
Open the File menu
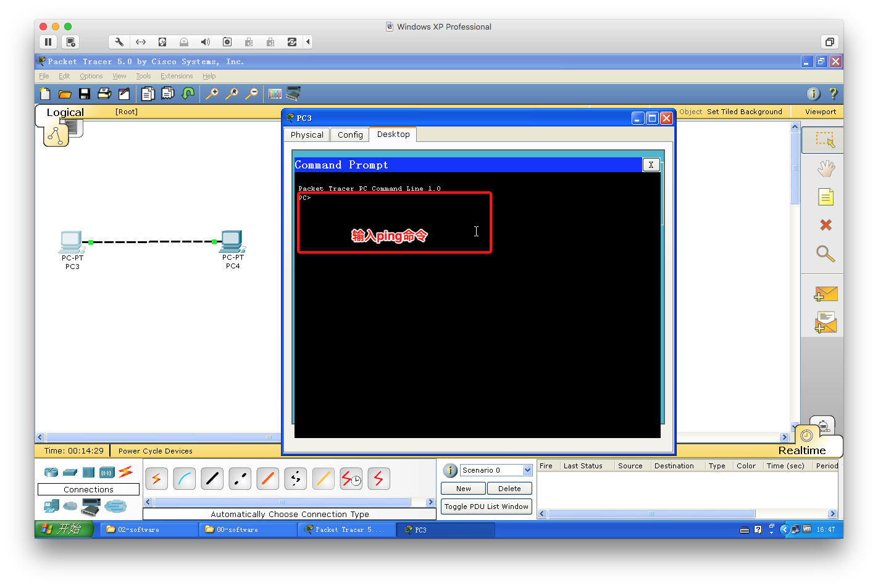pos(44,77)
